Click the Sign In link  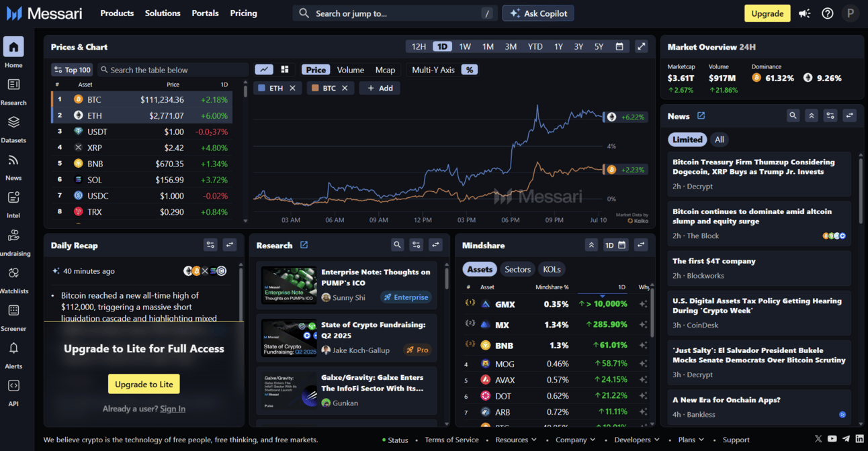(173, 409)
